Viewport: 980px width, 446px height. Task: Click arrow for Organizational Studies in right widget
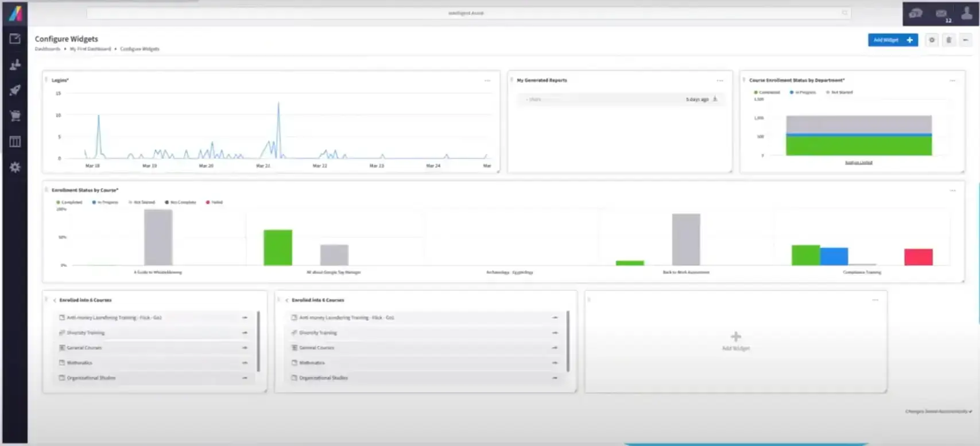pos(555,378)
